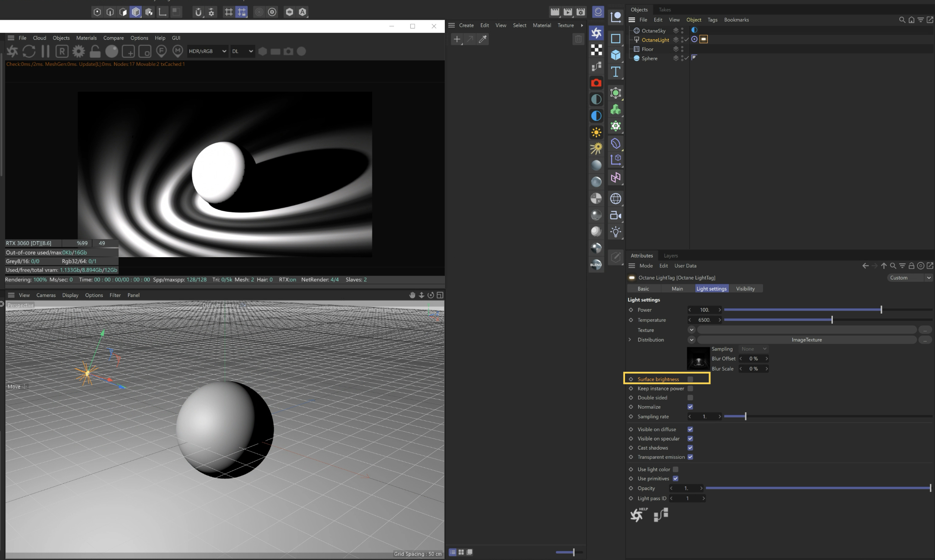Screen dimensions: 935x560
Task: Uncheck the Normalize checkbox
Action: (690, 407)
